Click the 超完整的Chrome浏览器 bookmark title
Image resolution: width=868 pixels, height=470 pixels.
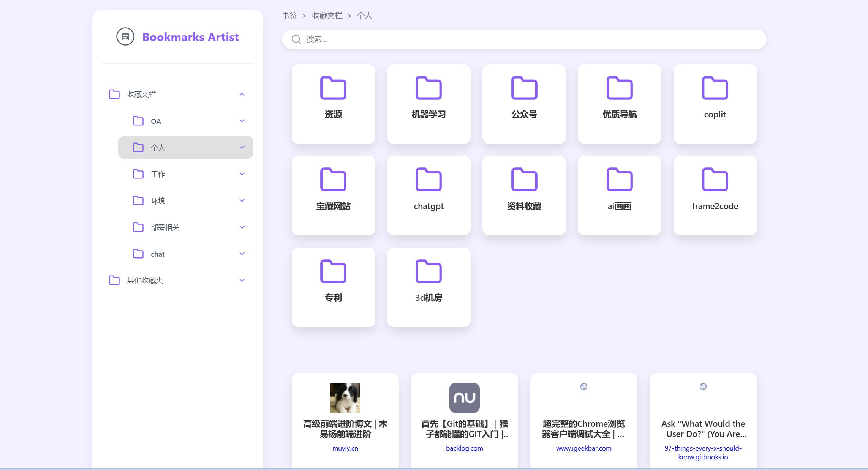(x=583, y=429)
